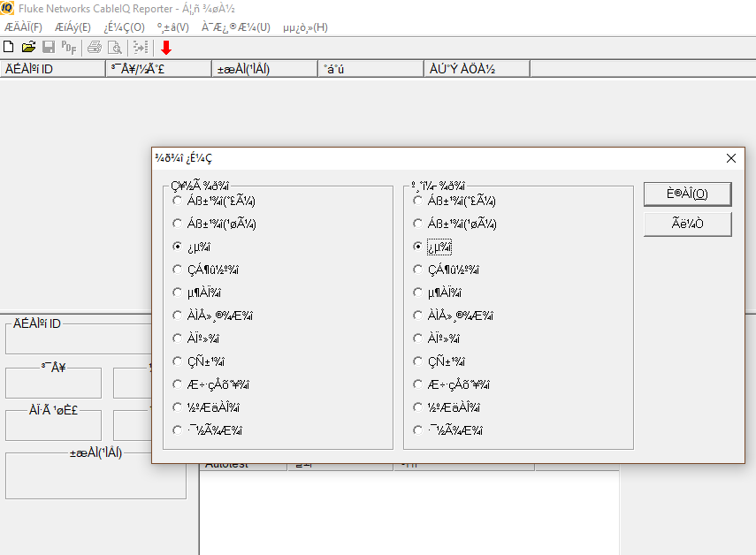Choose 'µ¶ÀÏ¾î' radio in left group

coord(196,293)
